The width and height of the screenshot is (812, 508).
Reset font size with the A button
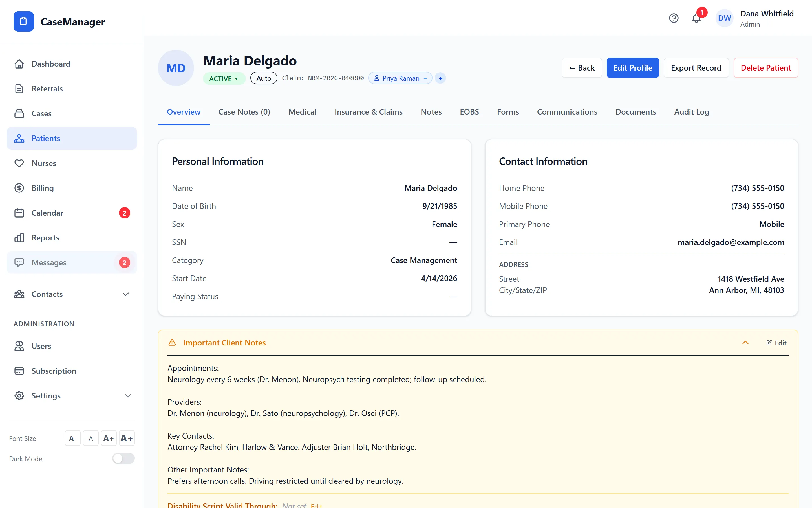tap(91, 438)
